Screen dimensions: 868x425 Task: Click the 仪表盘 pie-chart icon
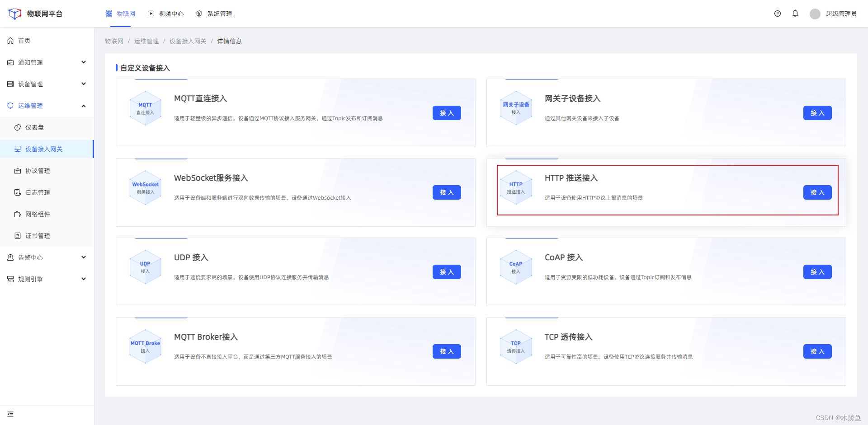pos(18,127)
